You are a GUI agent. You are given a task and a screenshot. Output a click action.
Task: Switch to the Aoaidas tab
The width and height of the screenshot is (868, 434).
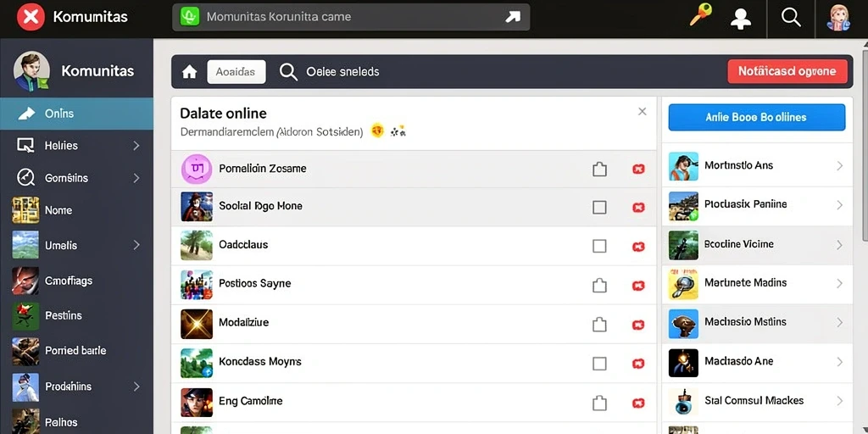[x=236, y=72]
